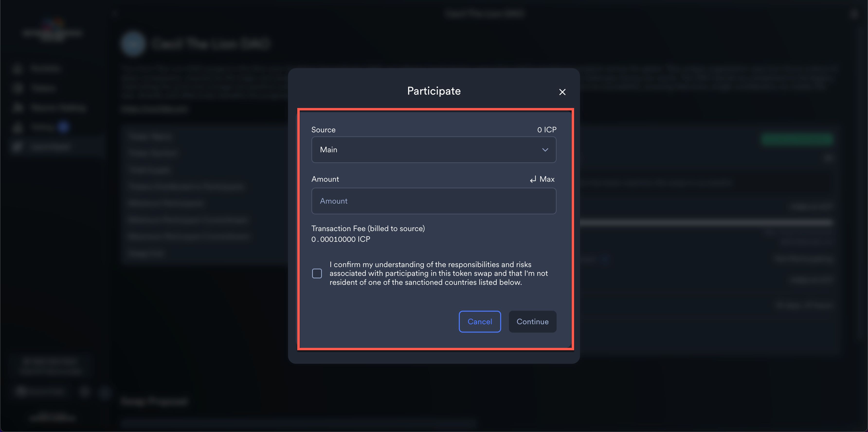Click the return-arrow icon next to Max
The height and width of the screenshot is (432, 868).
(532, 179)
